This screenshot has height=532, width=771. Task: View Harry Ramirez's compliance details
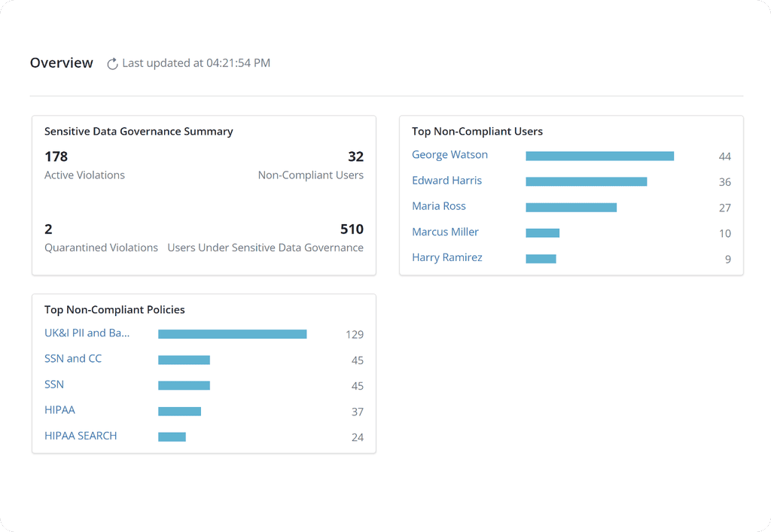447,257
